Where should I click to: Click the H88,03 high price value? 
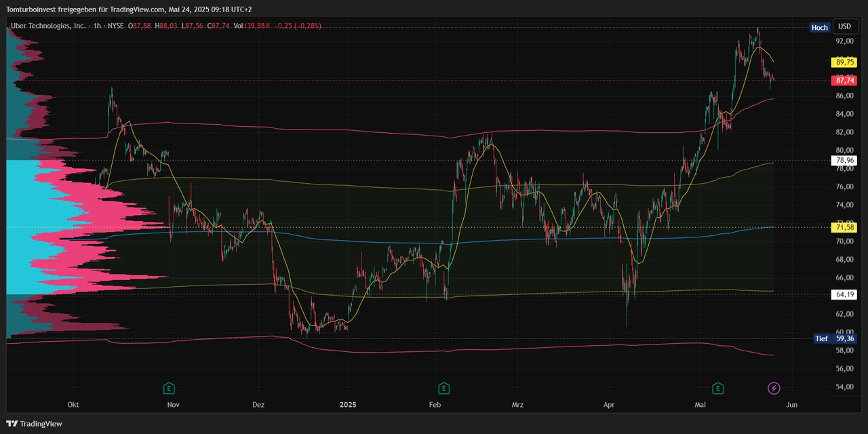tap(165, 26)
